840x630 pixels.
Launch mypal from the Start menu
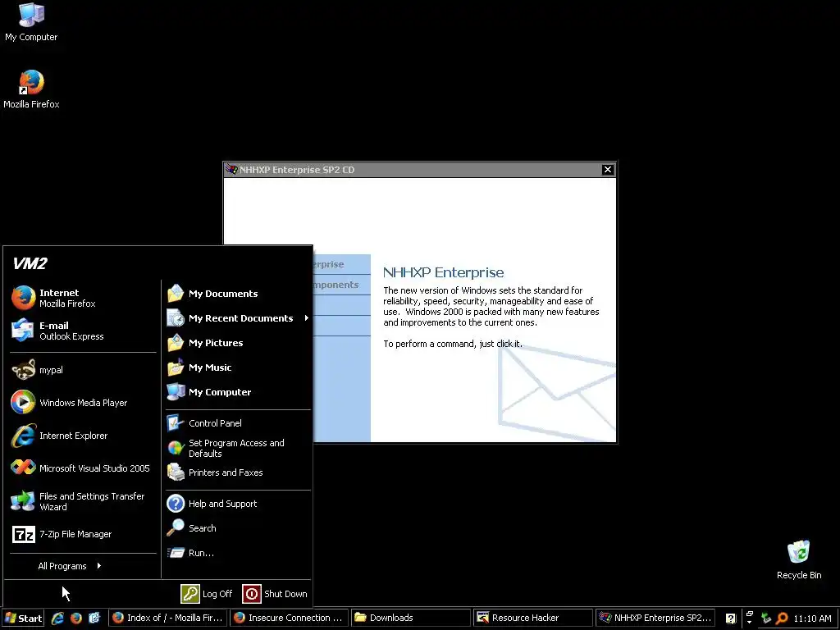click(x=83, y=370)
